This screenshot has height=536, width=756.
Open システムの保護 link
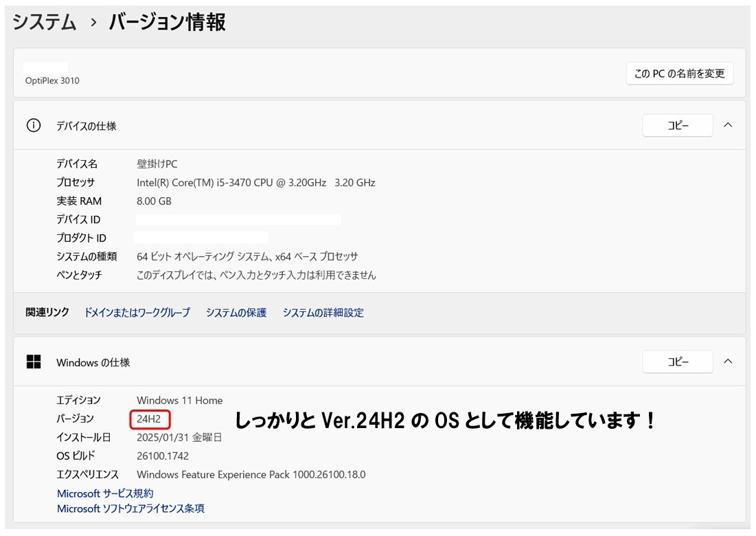236,313
